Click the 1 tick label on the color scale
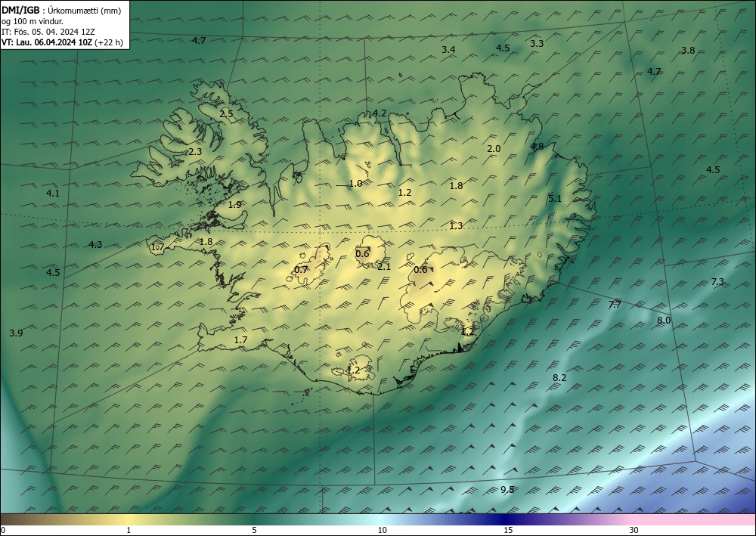This screenshot has width=756, height=536. point(129,531)
